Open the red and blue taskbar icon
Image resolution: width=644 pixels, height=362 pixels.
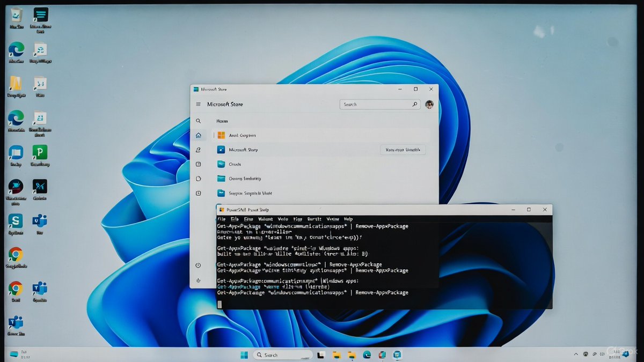[x=382, y=354]
